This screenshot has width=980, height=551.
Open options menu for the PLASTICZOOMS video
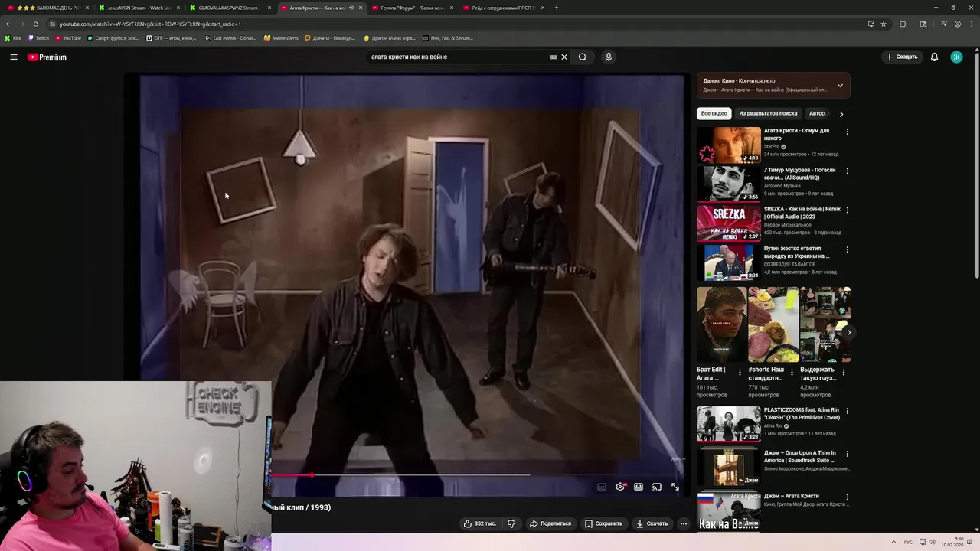click(847, 411)
